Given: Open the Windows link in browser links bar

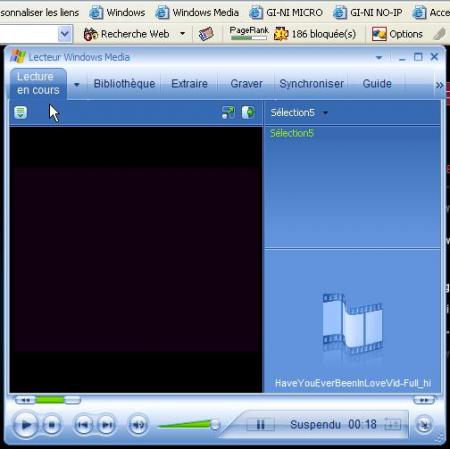Looking at the screenshot, I should point(117,13).
